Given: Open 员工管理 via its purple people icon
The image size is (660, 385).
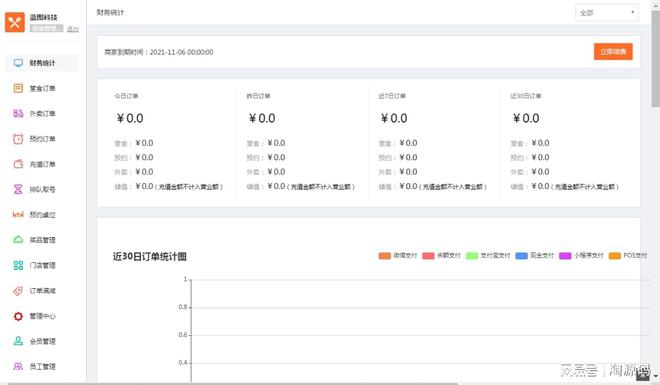Looking at the screenshot, I should pyautogui.click(x=18, y=366).
